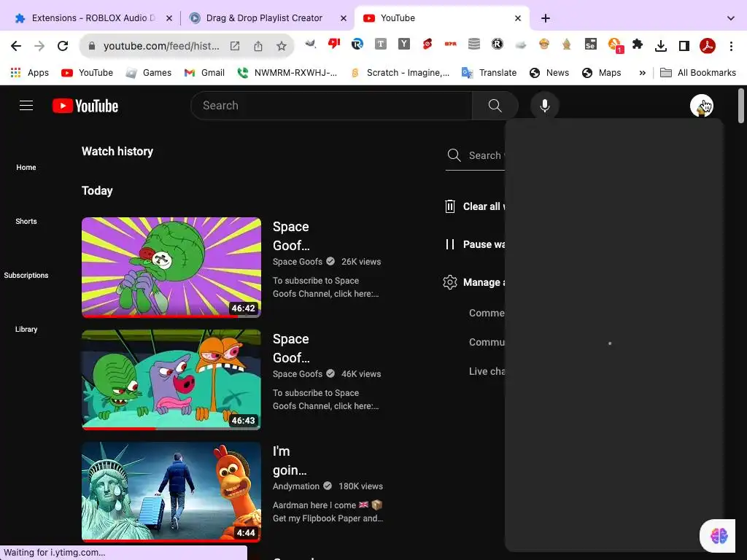Open Library in YouTube sidebar
Image resolution: width=747 pixels, height=560 pixels.
[26, 329]
